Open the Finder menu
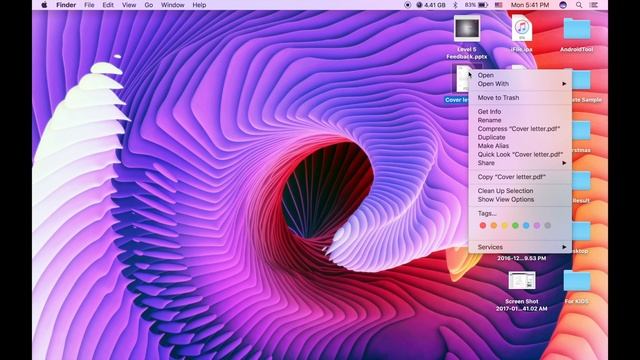Viewport: 640px width, 360px height. pyautogui.click(x=66, y=5)
